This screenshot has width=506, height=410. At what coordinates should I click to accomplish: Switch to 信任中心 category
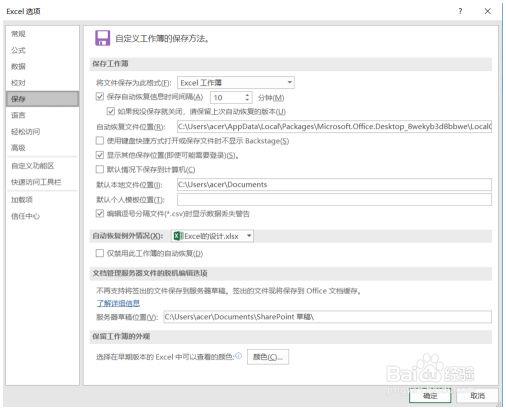tap(25, 216)
